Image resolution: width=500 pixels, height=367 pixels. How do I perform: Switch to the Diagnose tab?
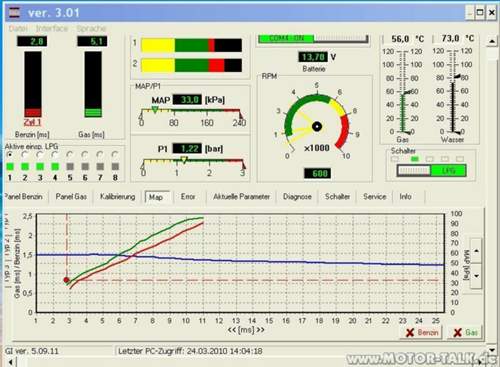pyautogui.click(x=297, y=197)
